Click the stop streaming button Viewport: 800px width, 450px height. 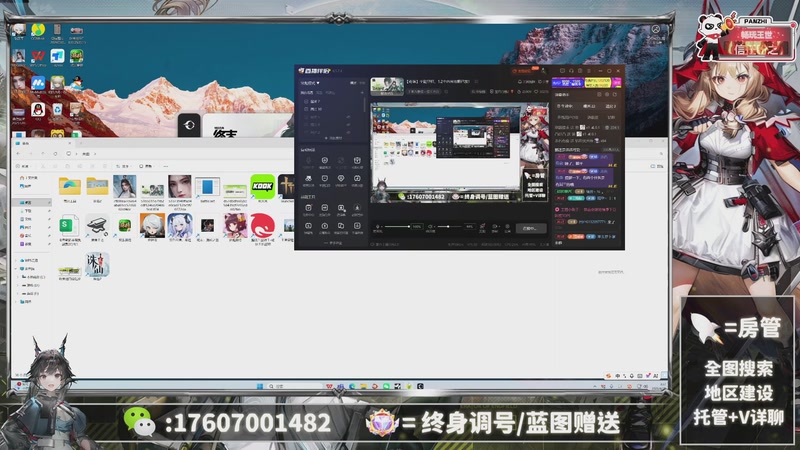(531, 228)
